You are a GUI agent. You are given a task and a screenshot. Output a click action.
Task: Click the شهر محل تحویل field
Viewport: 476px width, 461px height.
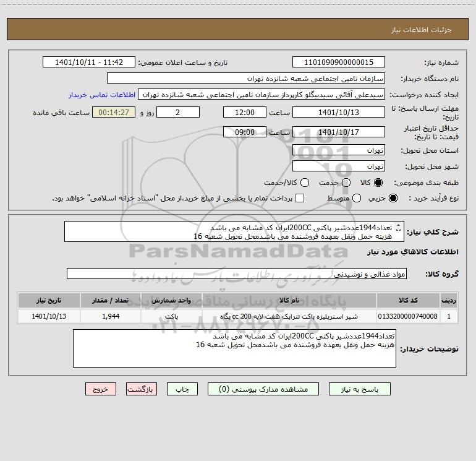coord(339,166)
